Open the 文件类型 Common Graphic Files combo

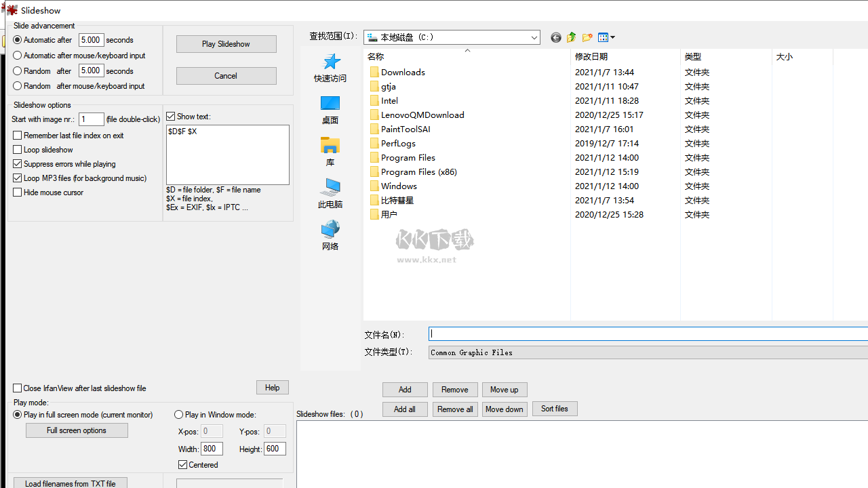(x=648, y=352)
